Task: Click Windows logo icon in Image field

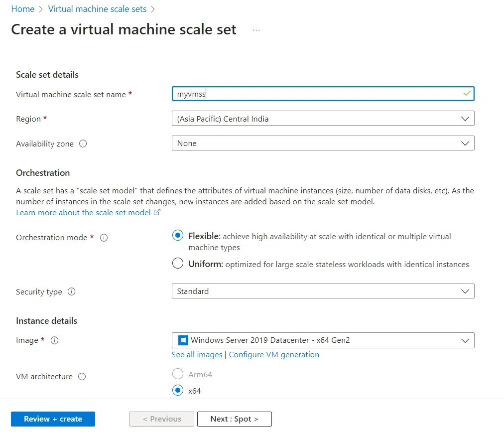Action: click(x=183, y=340)
